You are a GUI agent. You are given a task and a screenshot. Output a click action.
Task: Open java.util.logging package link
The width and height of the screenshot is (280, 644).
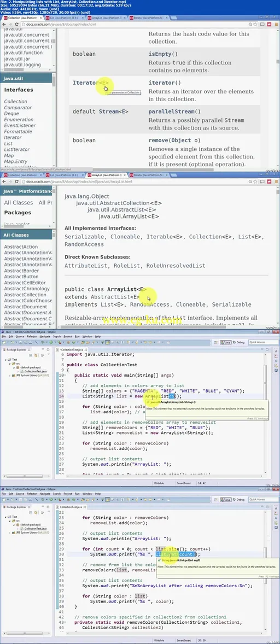click(22, 65)
